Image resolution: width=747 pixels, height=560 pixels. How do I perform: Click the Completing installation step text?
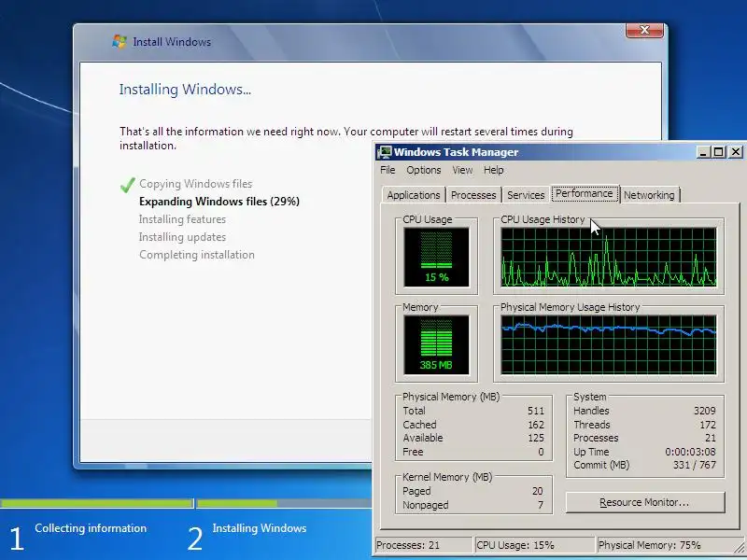(x=197, y=255)
